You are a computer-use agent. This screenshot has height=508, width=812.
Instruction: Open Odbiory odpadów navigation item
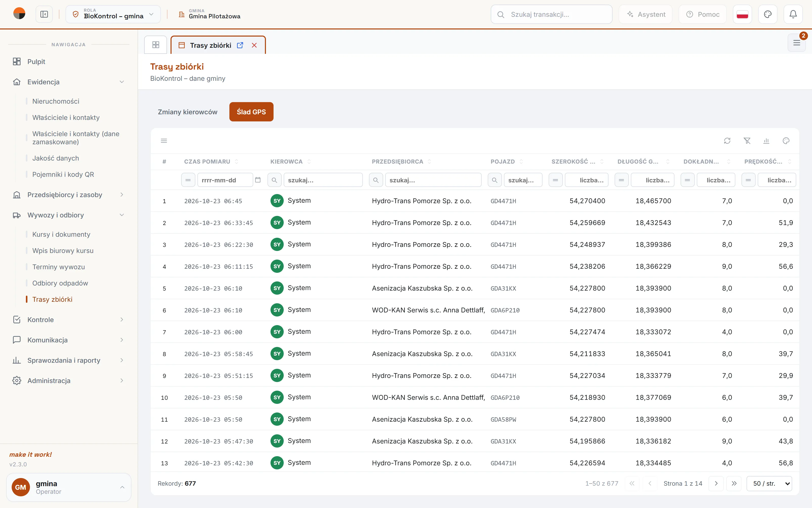[60, 283]
